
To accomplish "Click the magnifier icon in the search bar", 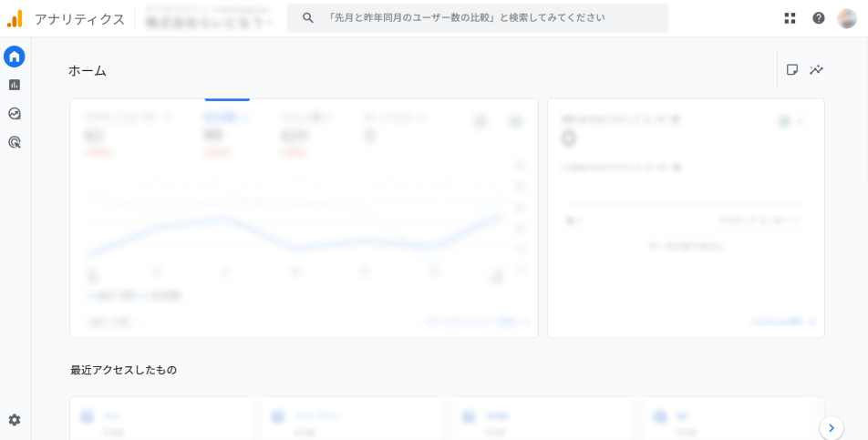I will coord(308,18).
